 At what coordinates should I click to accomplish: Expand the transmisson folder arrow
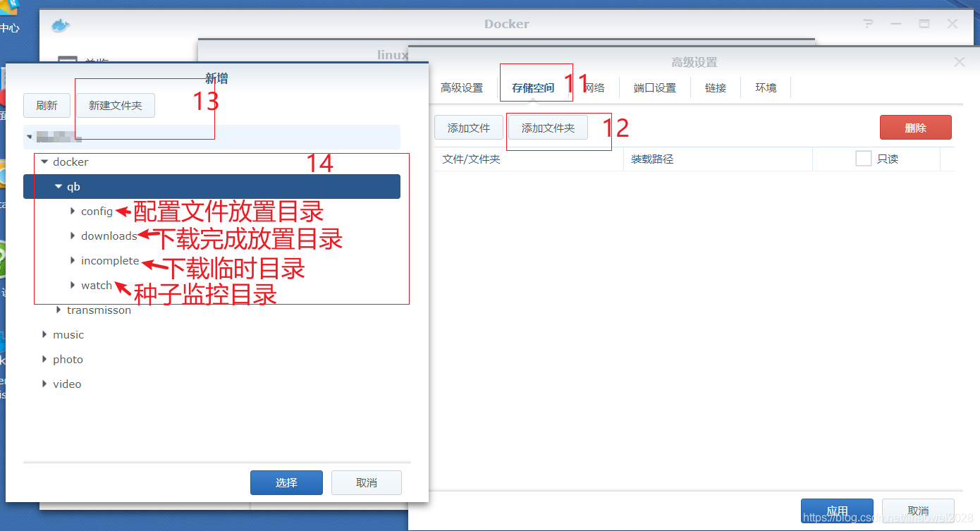59,310
